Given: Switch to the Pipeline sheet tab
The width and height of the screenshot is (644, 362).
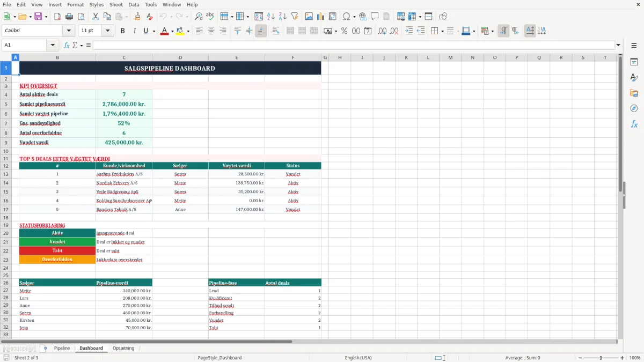Looking at the screenshot, I should tap(62, 348).
